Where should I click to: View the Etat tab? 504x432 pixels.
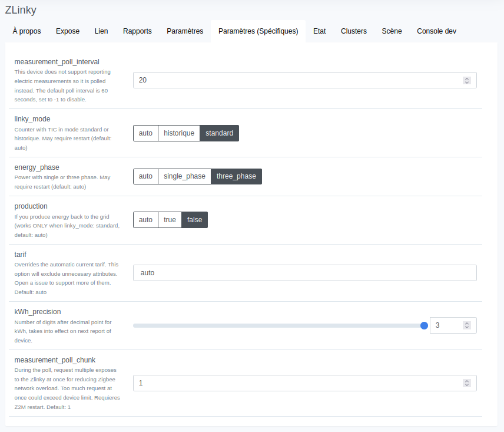pos(319,31)
